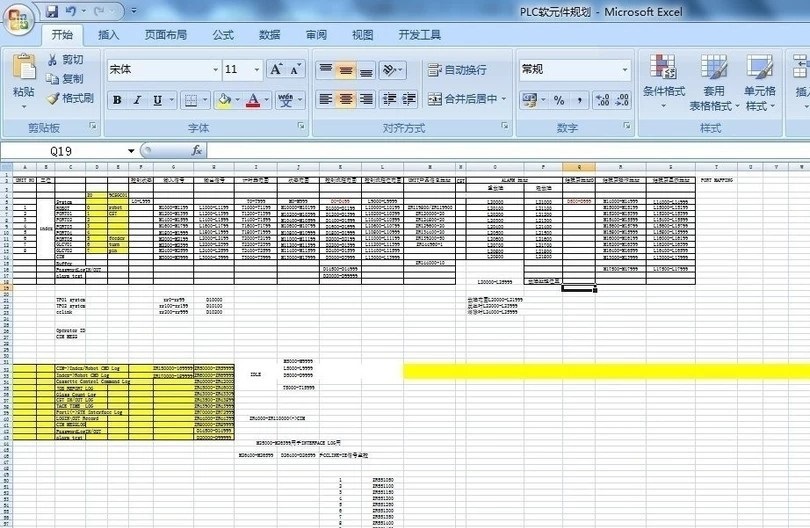810x528 pixels.
Task: Open Conditional Formatting (条件格式)
Action: click(x=664, y=82)
